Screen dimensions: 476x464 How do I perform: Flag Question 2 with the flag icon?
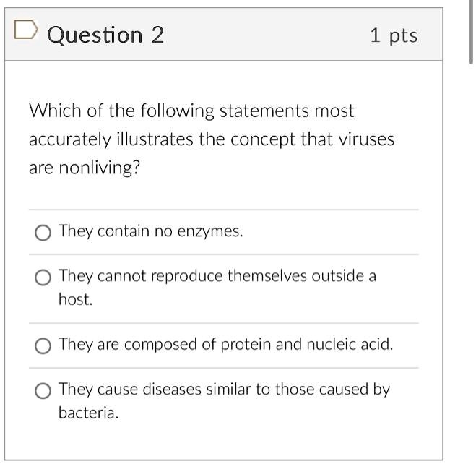point(26,30)
